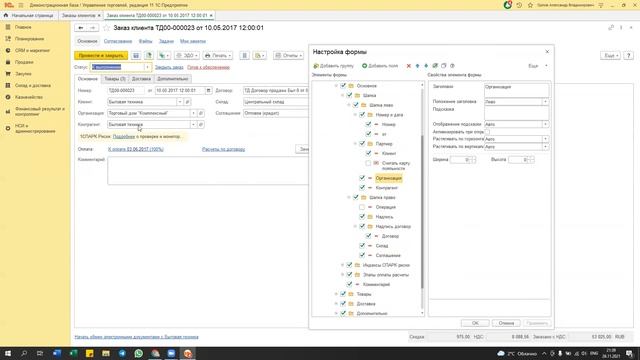640x360 pixels.
Task: Open 'Отображение подсказки' dropdown
Action: (545, 124)
